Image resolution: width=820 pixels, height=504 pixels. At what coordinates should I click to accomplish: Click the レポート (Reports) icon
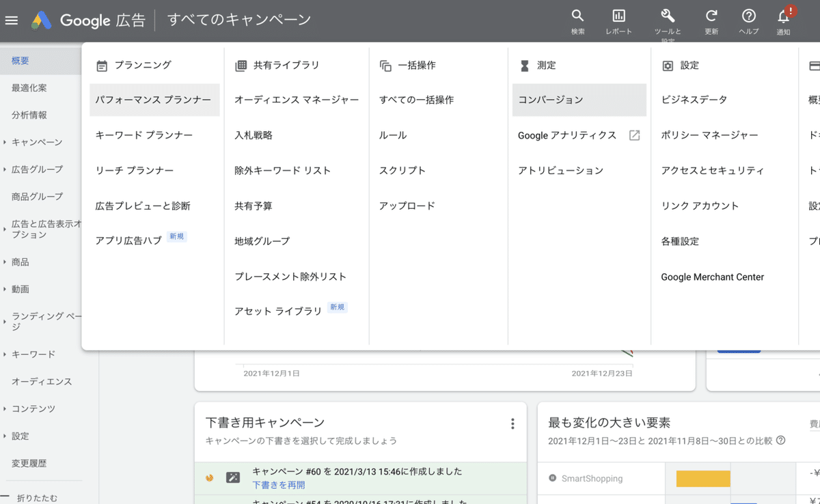click(618, 15)
